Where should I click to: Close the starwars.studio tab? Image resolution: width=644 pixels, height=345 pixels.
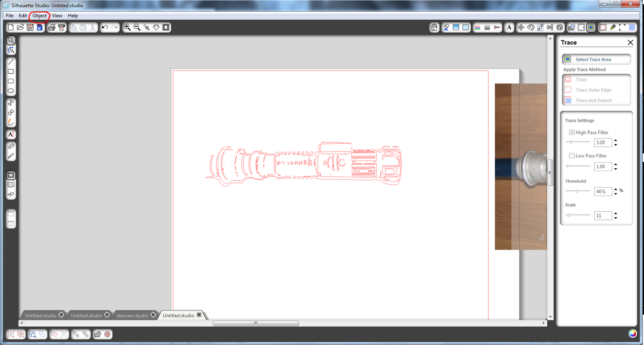(153, 315)
